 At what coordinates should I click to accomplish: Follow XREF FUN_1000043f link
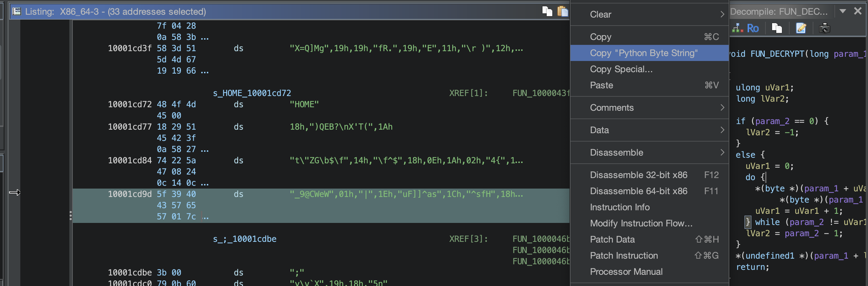(x=541, y=93)
